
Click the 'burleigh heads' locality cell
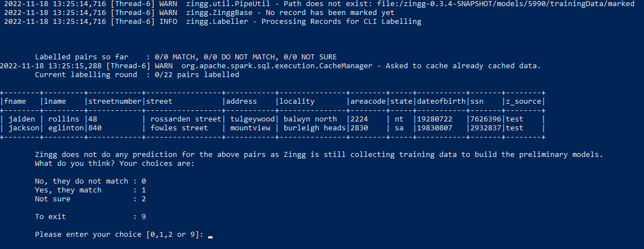tap(314, 128)
